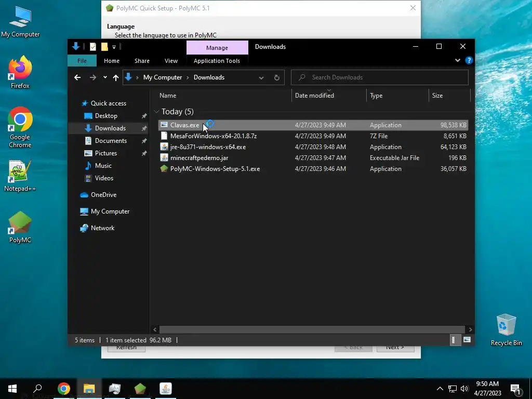Sort by Name column header
532x399 pixels.
tap(224, 96)
